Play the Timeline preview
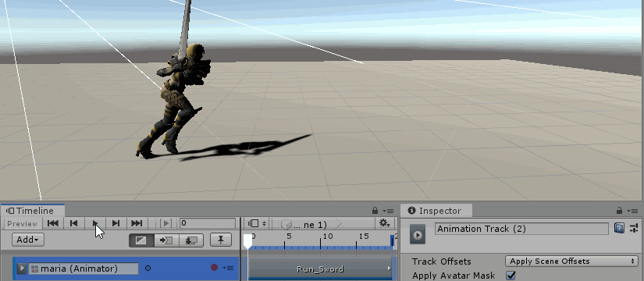The image size is (644, 281). (x=95, y=223)
